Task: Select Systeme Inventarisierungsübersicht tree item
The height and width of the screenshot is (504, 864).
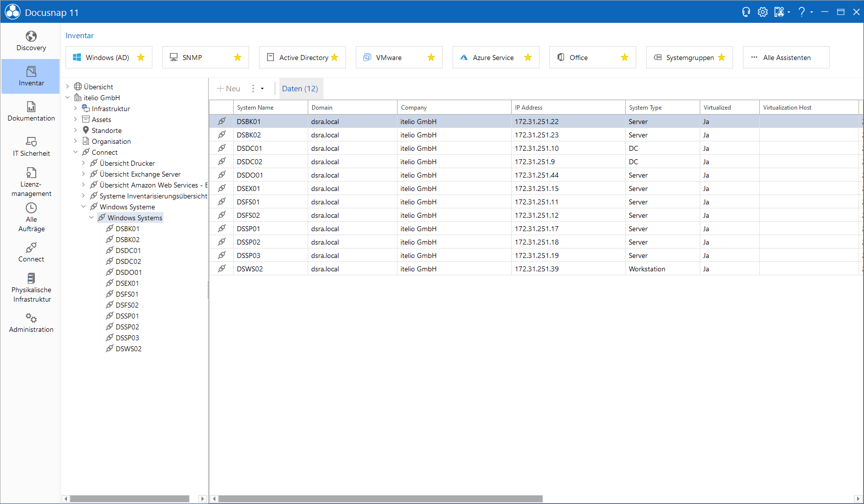Action: 153,196
